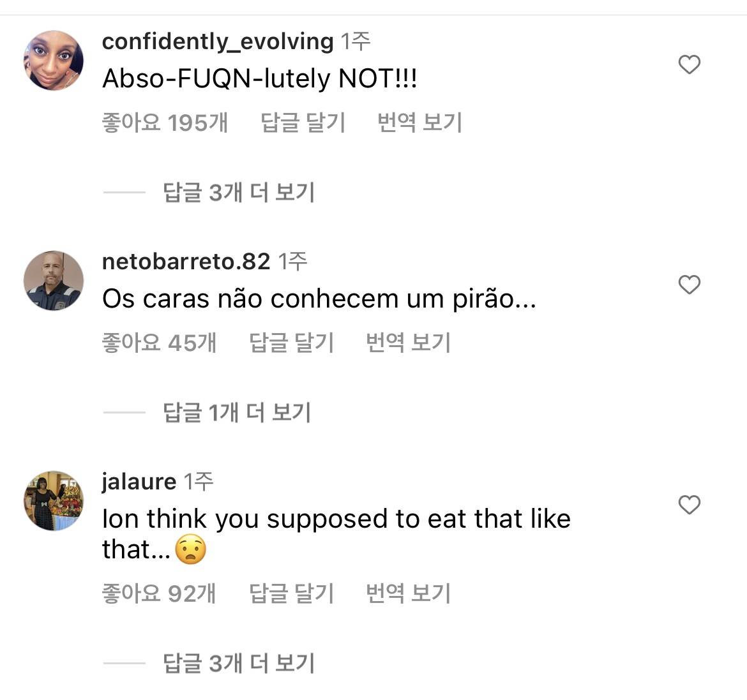Reply to confidently_evolving's comment
Screen dimensions: 747x700
303,123
